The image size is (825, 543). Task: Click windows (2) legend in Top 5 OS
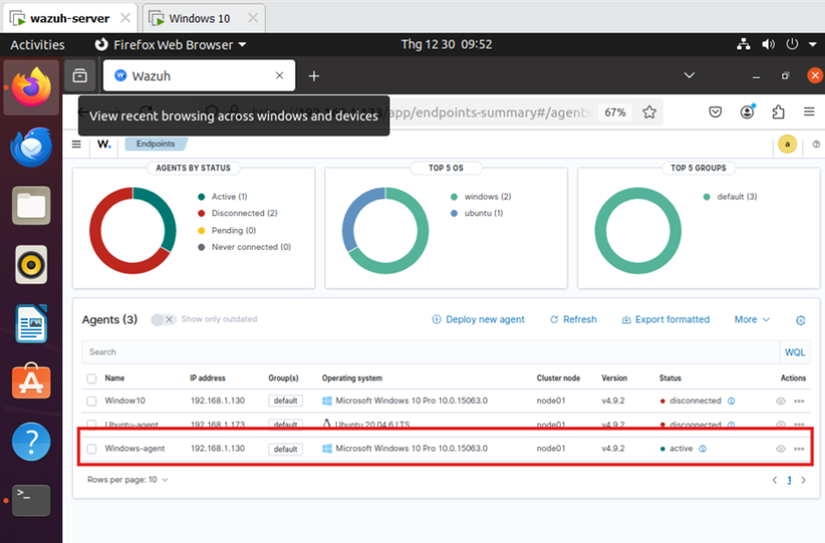pos(481,197)
